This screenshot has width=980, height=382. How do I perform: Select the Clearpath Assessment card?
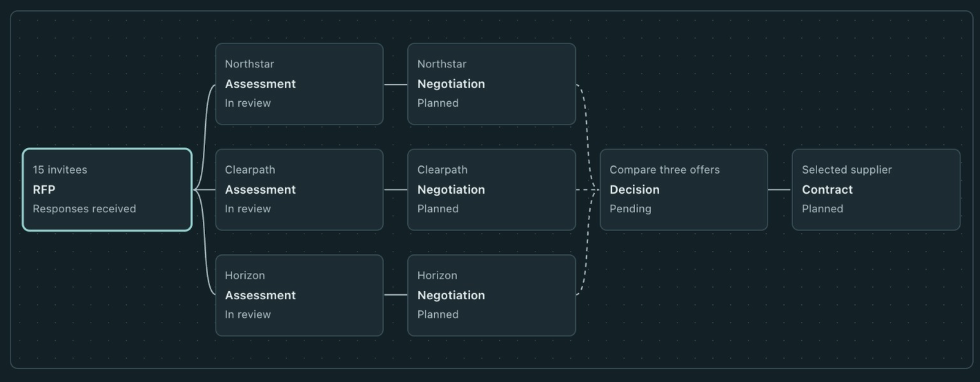pos(300,189)
